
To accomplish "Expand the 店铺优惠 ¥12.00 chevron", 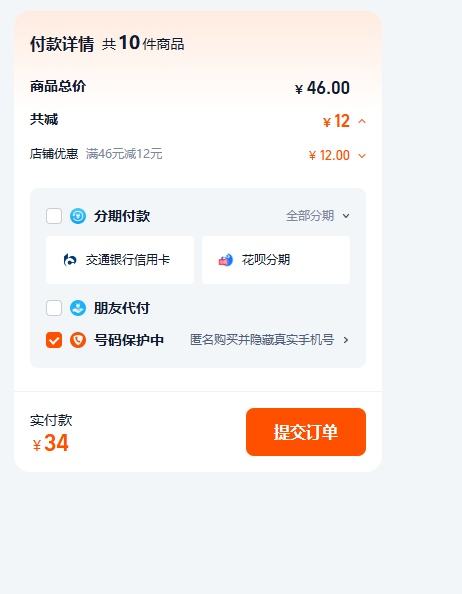I will click(362, 156).
